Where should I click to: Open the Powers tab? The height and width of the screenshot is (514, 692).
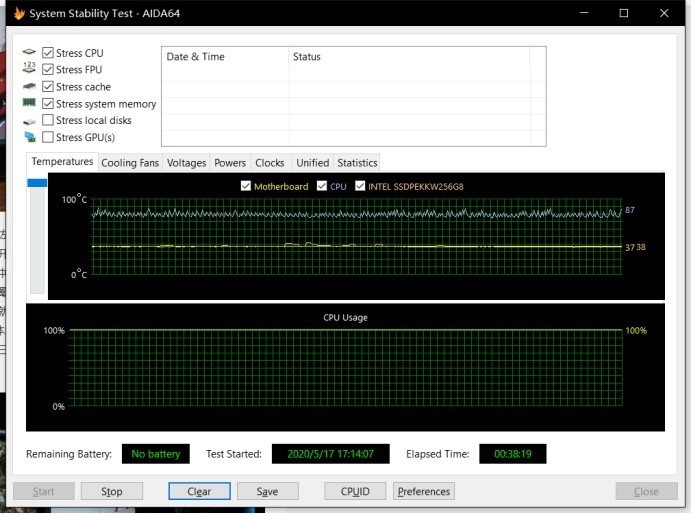230,163
